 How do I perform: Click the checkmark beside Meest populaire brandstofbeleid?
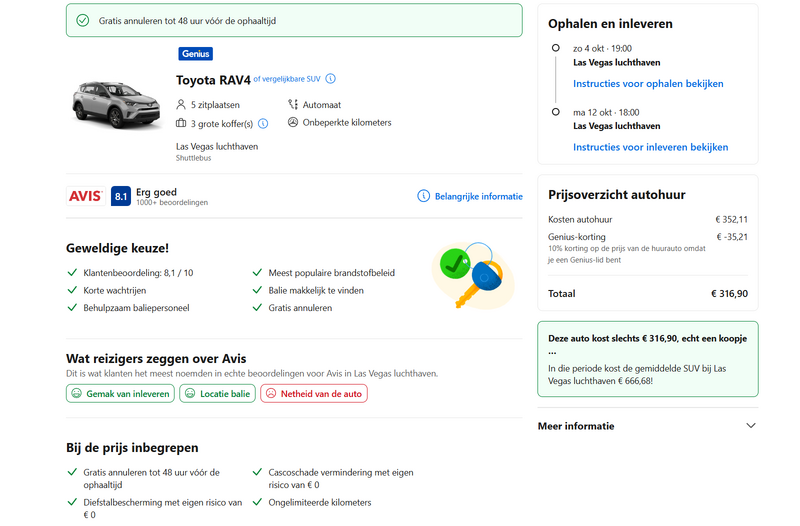[x=257, y=272]
